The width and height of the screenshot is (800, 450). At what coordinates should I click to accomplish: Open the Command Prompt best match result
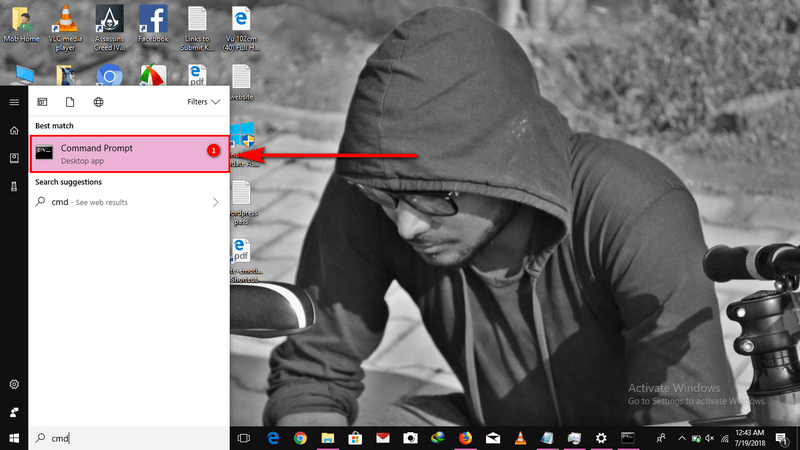point(130,154)
